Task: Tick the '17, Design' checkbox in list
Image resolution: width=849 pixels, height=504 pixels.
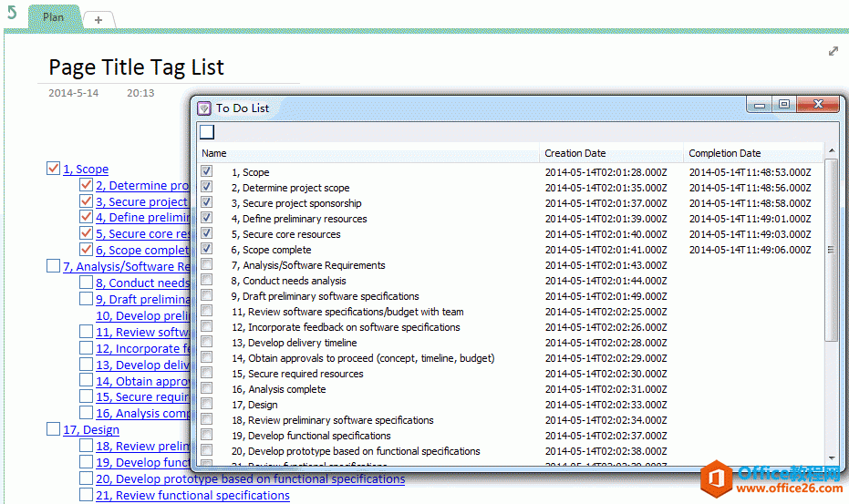Action: pyautogui.click(x=207, y=405)
